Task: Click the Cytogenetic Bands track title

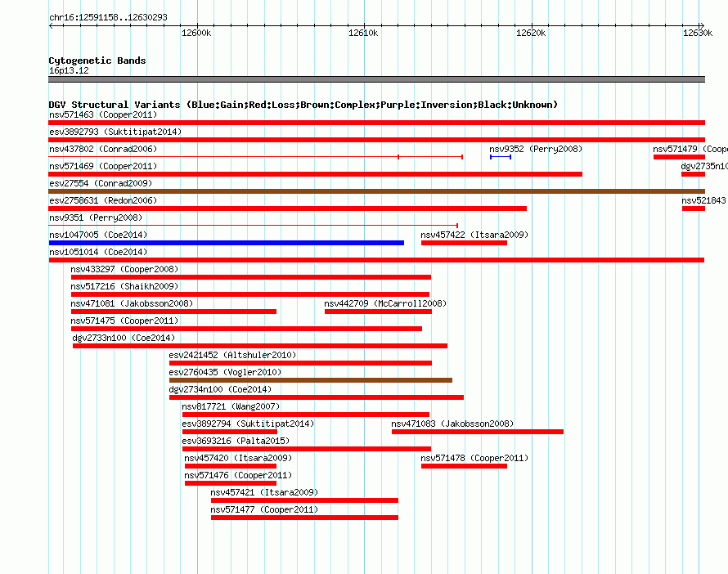Action: pos(97,61)
